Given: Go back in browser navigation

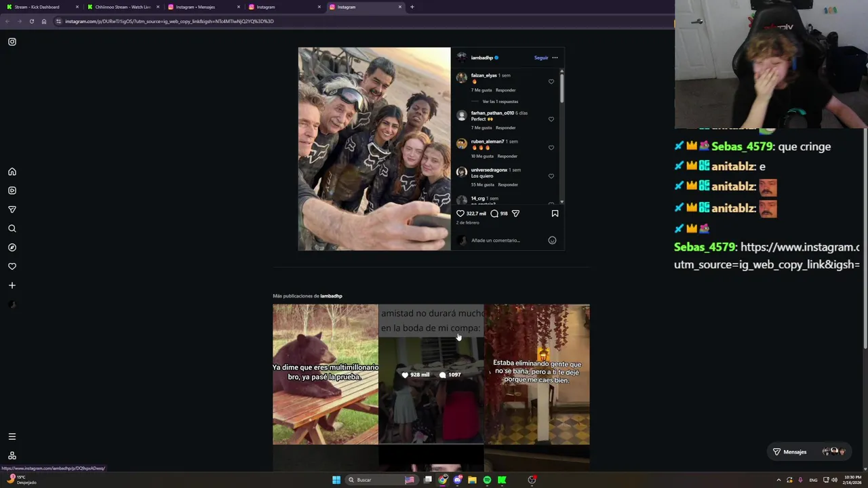Looking at the screenshot, I should click(7, 21).
